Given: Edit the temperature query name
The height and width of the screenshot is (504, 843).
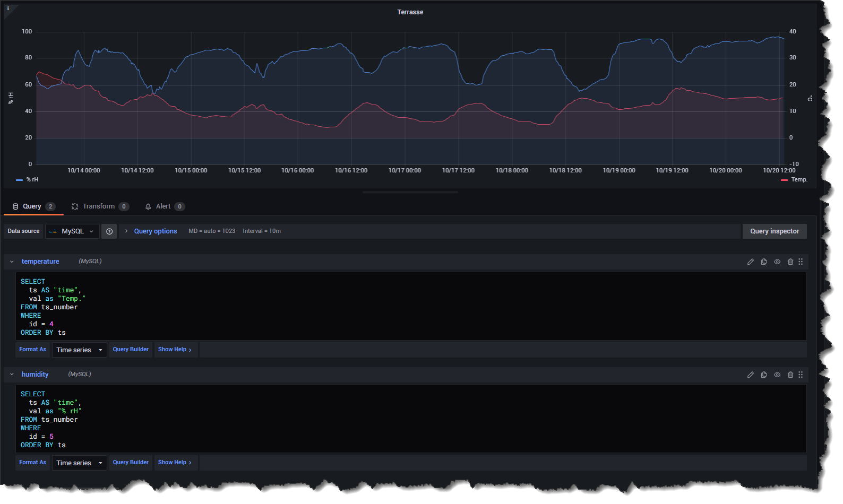Looking at the screenshot, I should (751, 262).
